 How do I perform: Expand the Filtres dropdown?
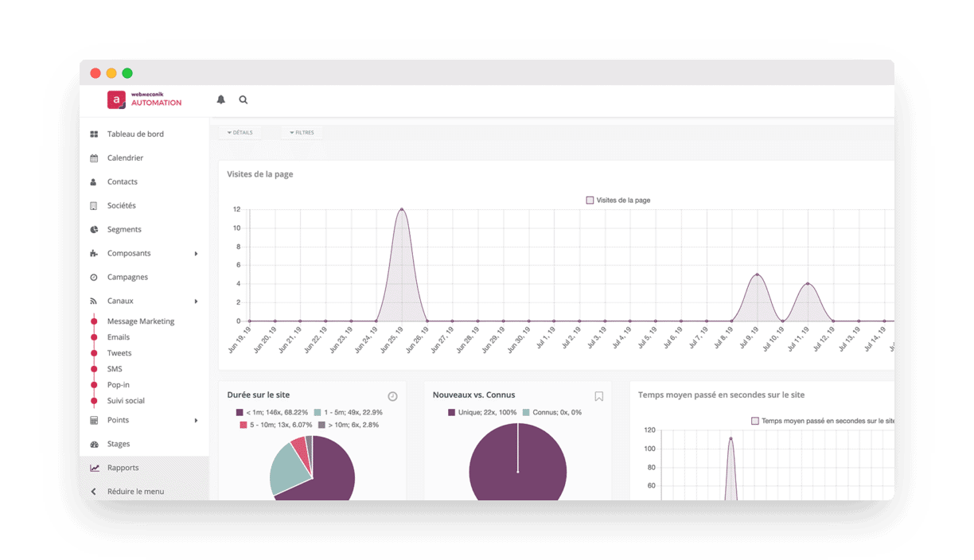(302, 133)
